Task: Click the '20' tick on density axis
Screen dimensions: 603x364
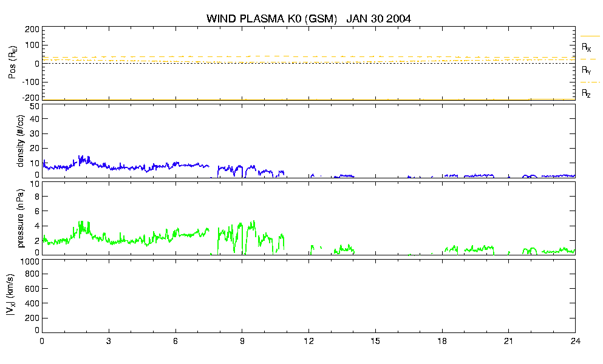Action: coord(35,149)
